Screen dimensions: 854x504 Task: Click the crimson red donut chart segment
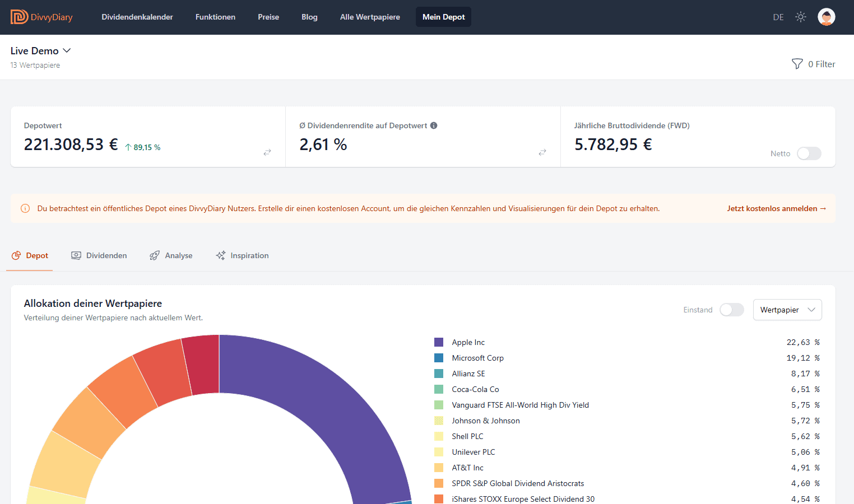click(x=202, y=364)
